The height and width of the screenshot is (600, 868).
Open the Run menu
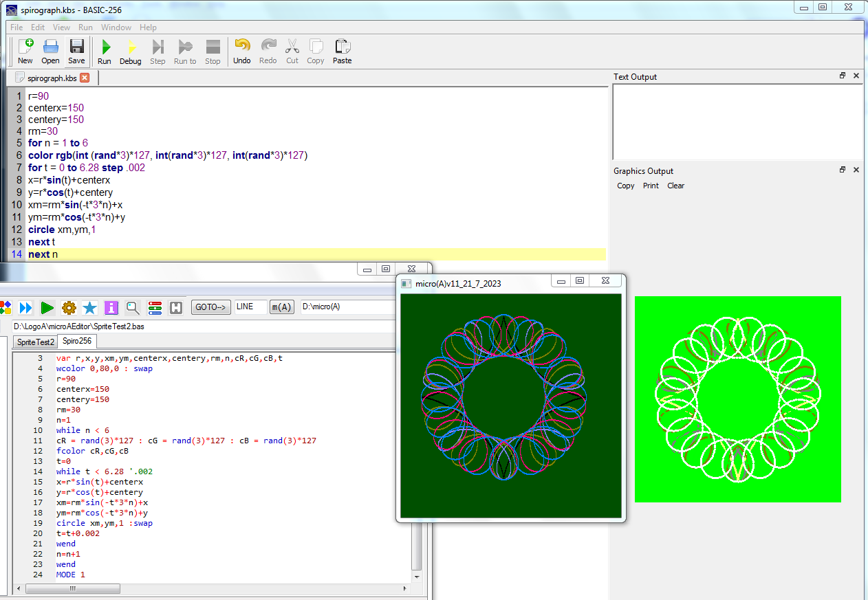click(x=85, y=27)
